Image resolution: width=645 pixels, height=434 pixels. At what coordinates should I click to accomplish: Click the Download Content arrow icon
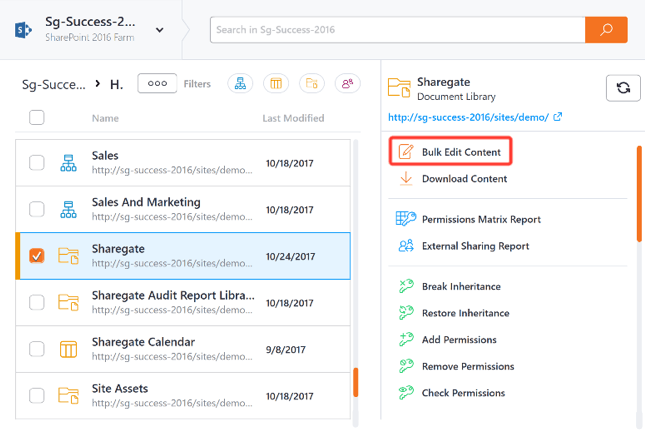[406, 179]
